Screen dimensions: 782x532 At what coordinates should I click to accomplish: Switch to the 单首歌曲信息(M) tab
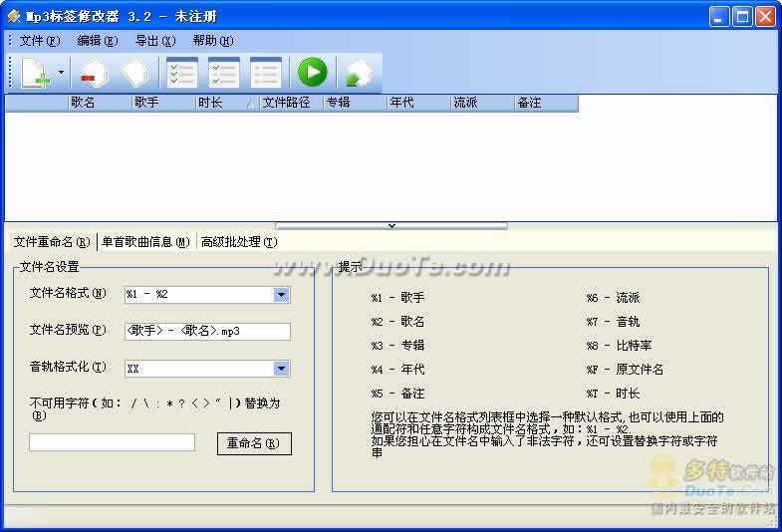click(145, 242)
